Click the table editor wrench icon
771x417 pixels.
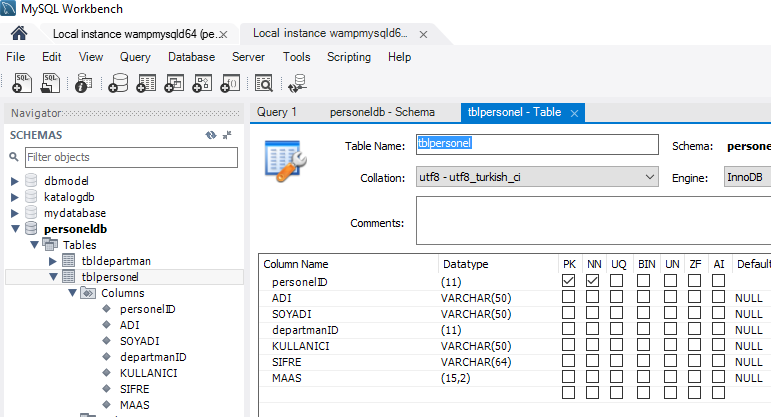(x=286, y=161)
